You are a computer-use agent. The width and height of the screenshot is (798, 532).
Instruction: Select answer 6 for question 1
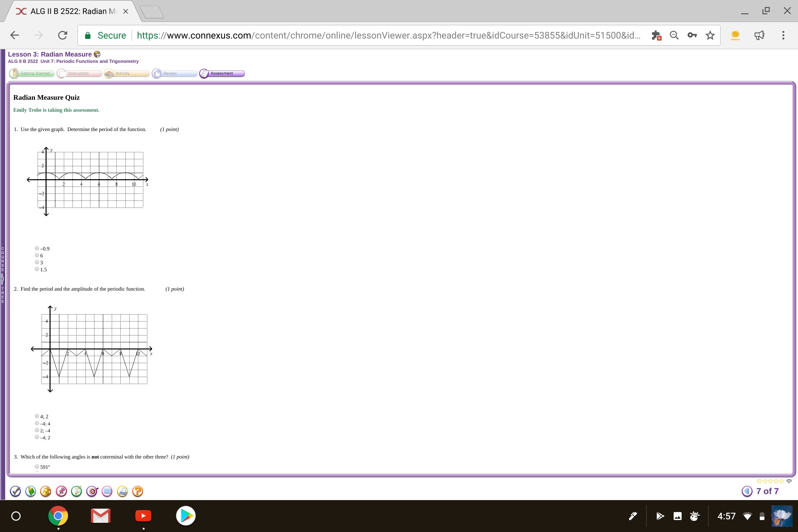click(x=37, y=255)
